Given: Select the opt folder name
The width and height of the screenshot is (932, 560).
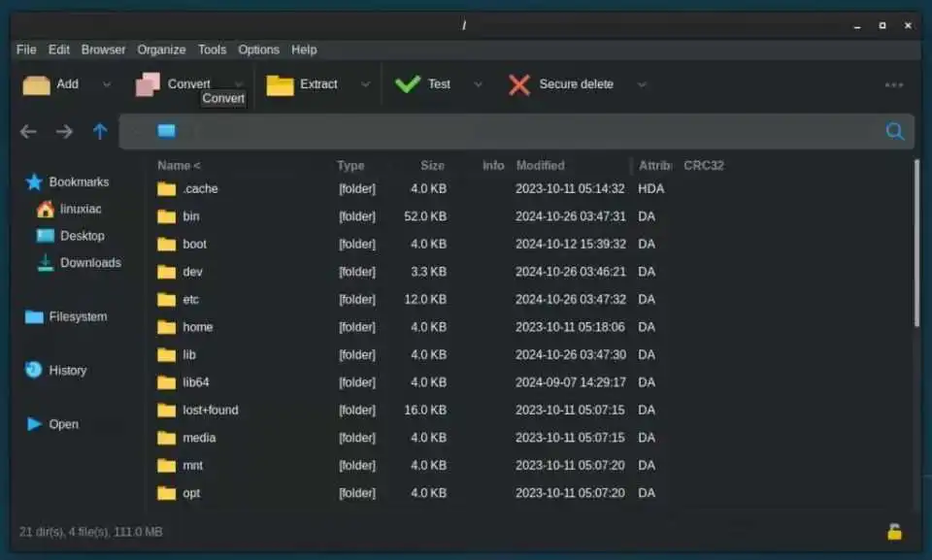Looking at the screenshot, I should [191, 493].
